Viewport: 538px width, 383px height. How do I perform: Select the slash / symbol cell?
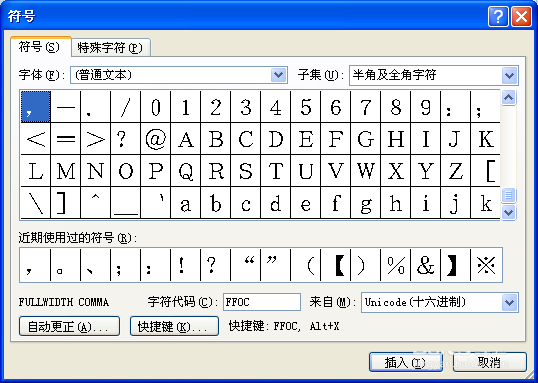tap(126, 107)
